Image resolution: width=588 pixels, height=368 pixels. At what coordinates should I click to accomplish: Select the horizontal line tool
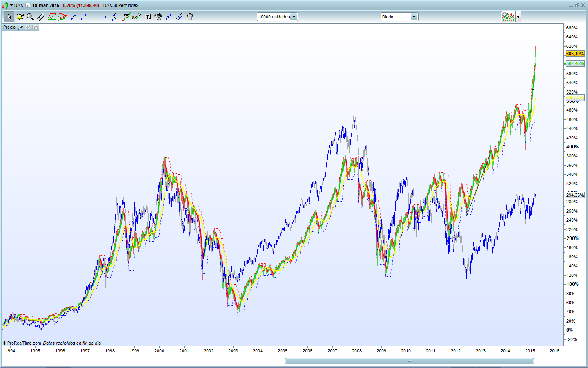point(94,17)
